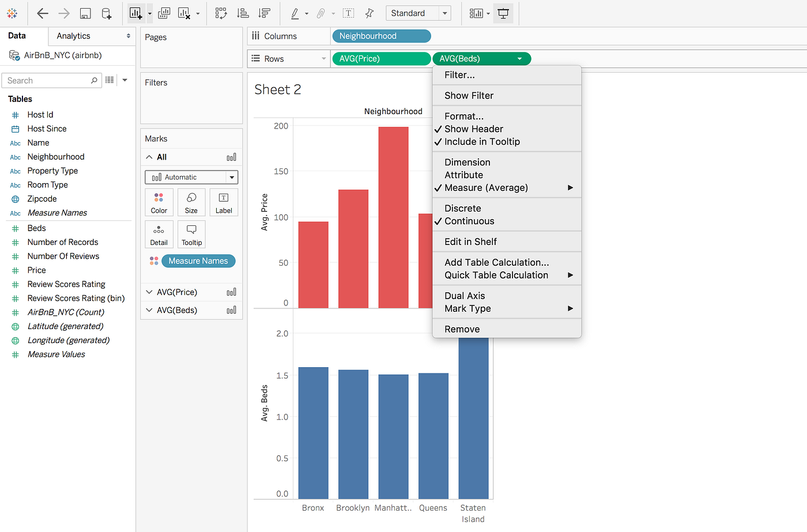Click view data list icon beside search

pos(110,80)
